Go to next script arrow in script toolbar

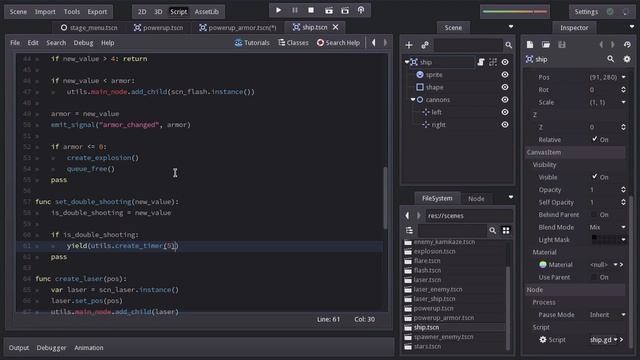tap(385, 42)
